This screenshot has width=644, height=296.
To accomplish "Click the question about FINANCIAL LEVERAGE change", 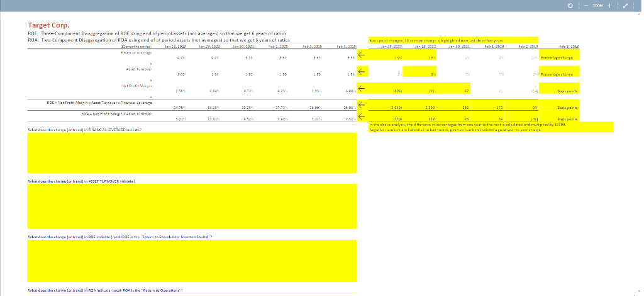I will coord(85,130).
